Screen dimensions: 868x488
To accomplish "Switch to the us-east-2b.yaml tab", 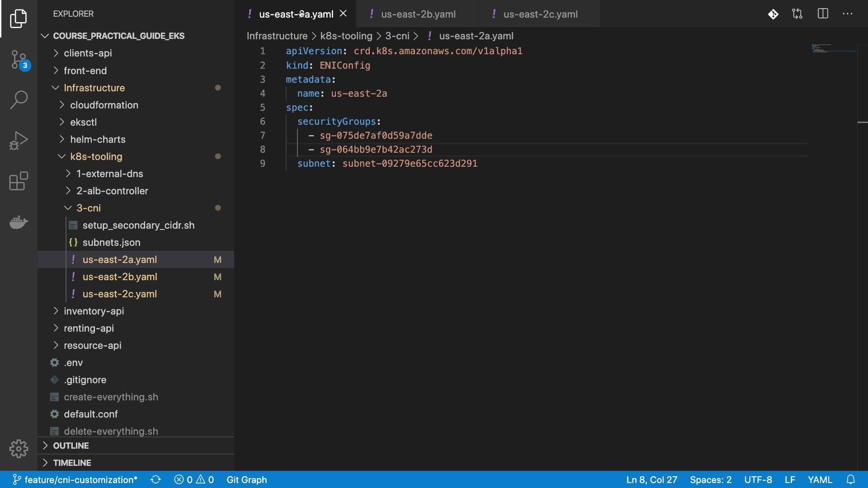I will (x=418, y=14).
